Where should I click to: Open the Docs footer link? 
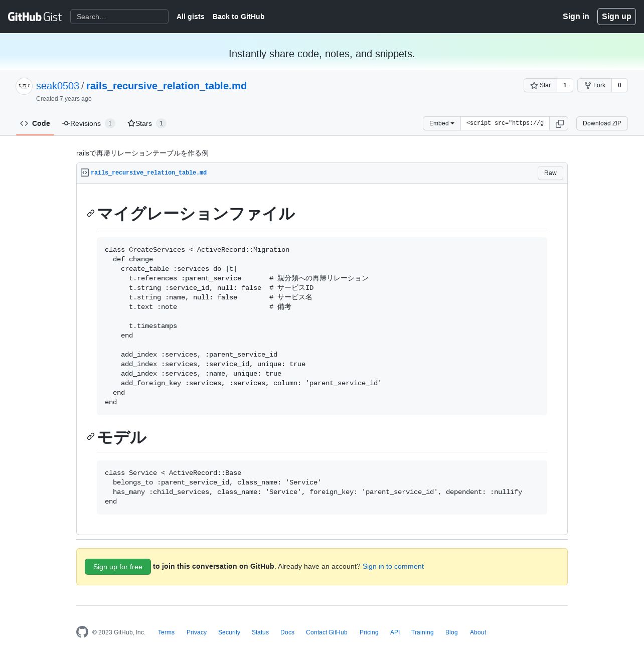[x=287, y=632]
